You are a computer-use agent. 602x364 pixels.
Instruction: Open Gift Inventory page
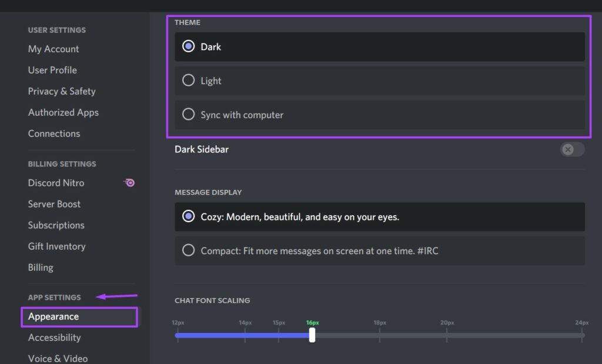click(x=57, y=246)
